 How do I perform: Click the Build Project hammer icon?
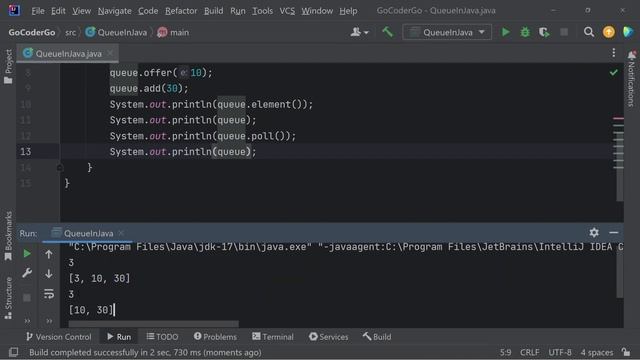387,32
